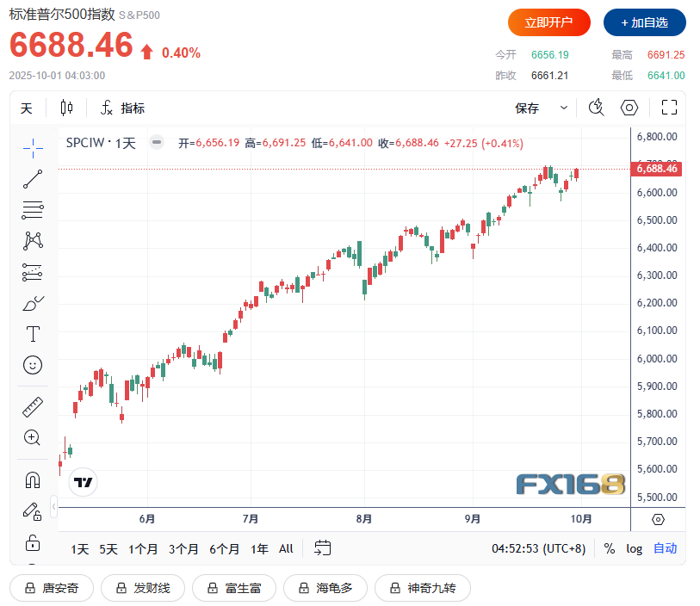This screenshot has width=700, height=606.
Task: Toggle stay in drawing mode pencil-lock
Action: point(33,511)
